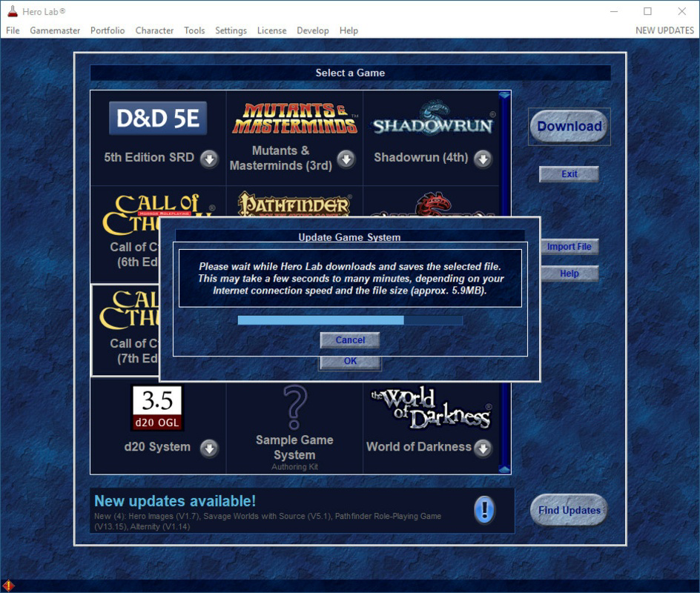Click the Import File button
Image resolution: width=700 pixels, height=593 pixels.
tap(569, 246)
